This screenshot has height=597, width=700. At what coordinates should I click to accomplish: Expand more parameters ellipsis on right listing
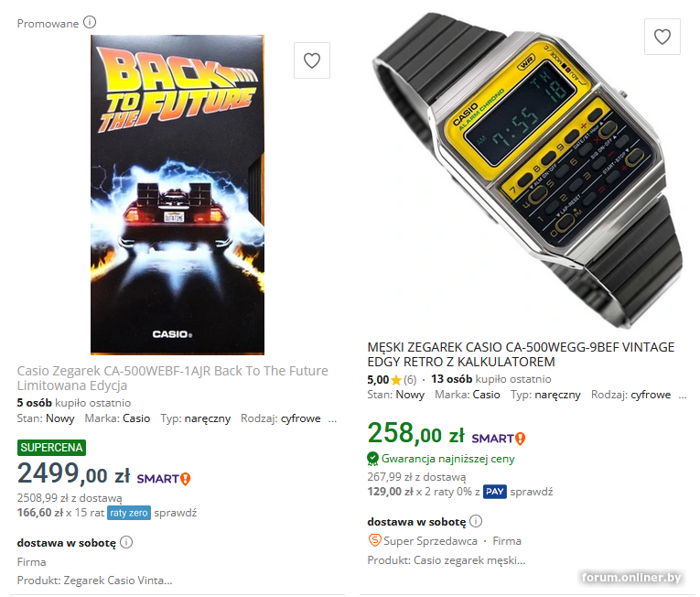tap(682, 396)
